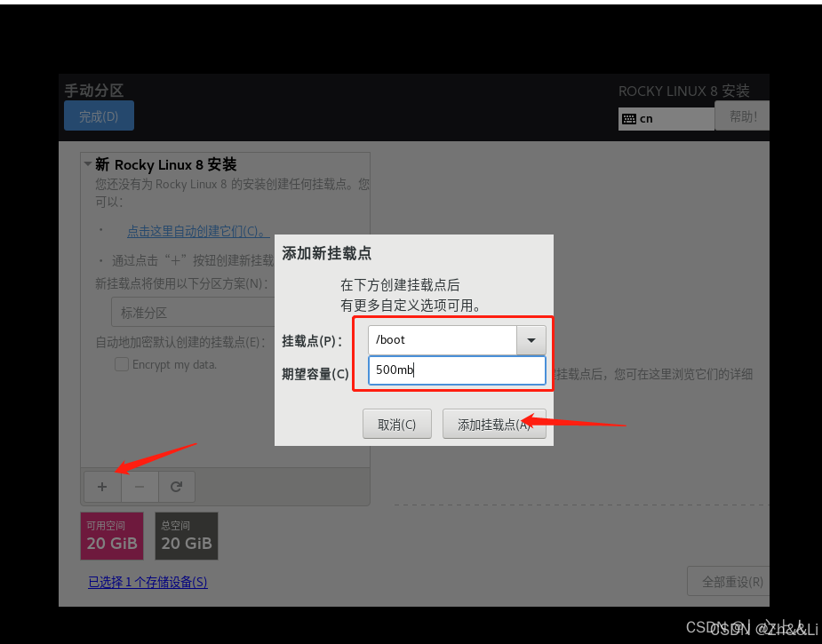Open the 标准分区 partition scheme dropdown
The height and width of the screenshot is (644, 822).
coord(193,313)
